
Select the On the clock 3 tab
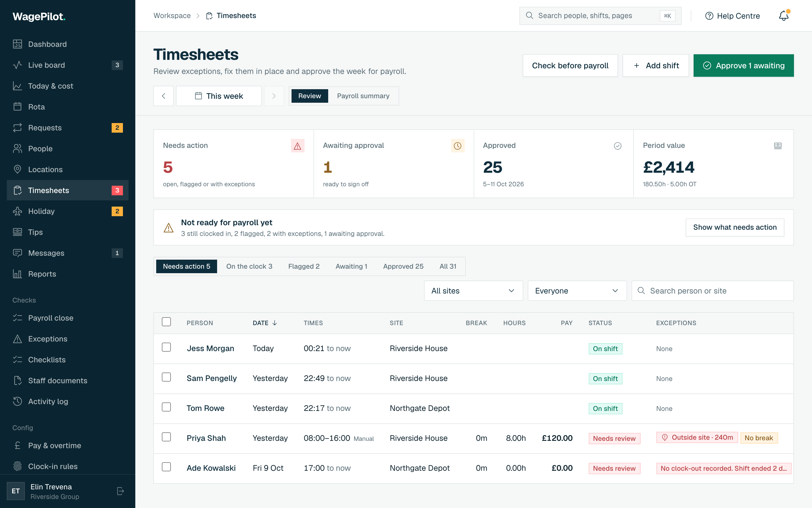click(x=249, y=266)
